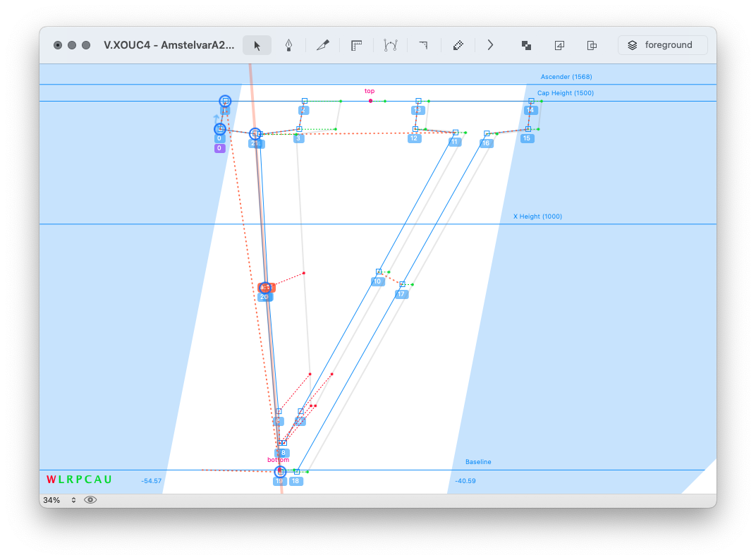The width and height of the screenshot is (756, 560).
Task: Open the eye display options
Action: point(90,500)
